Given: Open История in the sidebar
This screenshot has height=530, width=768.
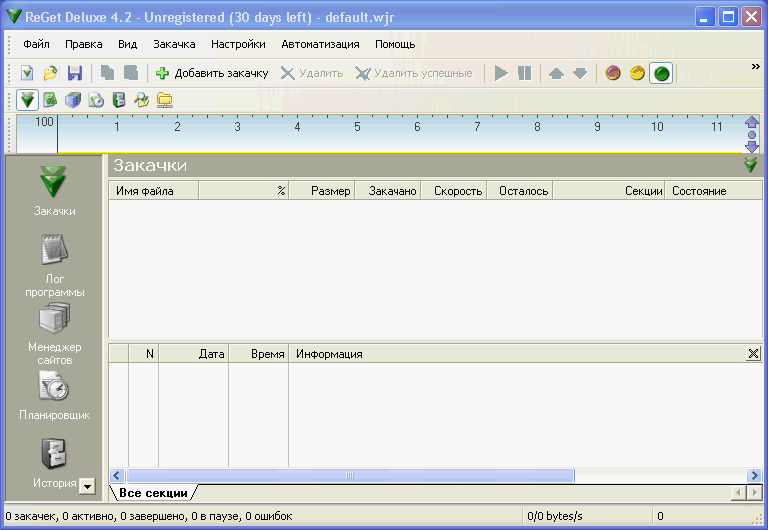Looking at the screenshot, I should click(54, 463).
